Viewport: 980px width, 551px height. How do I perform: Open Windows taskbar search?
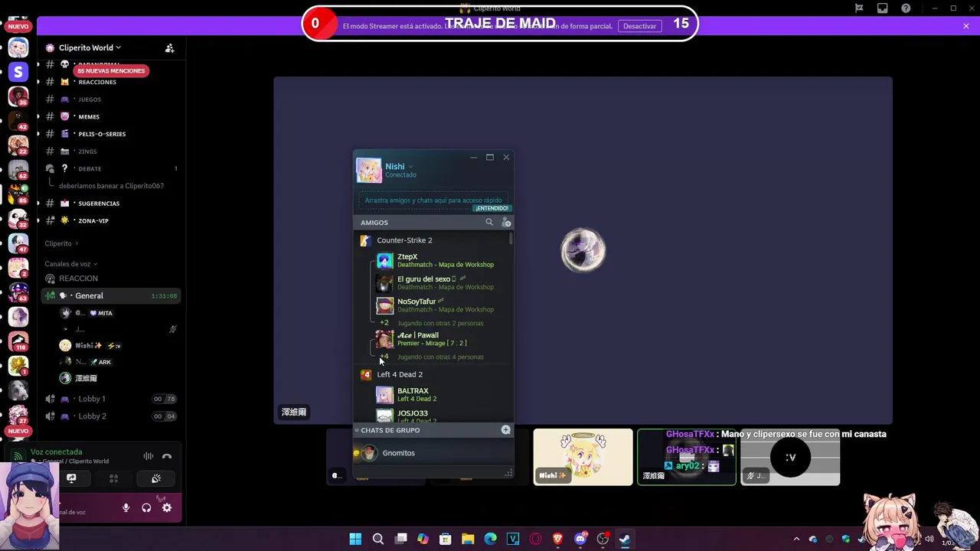point(377,539)
